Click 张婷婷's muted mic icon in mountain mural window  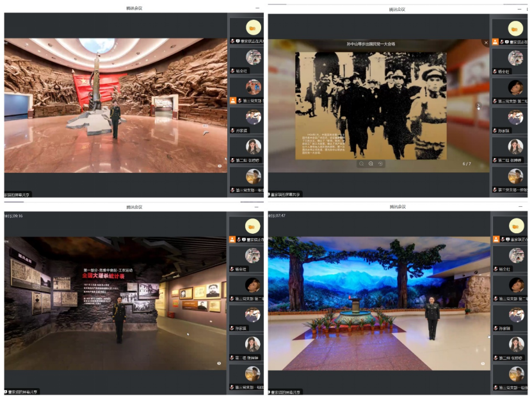click(496, 358)
